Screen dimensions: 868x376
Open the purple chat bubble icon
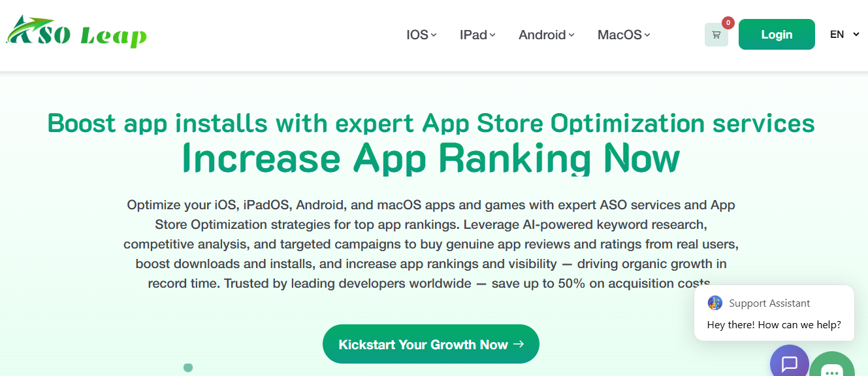pos(790,362)
